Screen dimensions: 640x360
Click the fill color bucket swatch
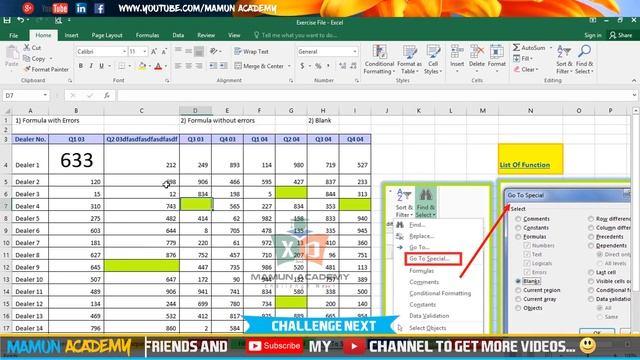142,66
